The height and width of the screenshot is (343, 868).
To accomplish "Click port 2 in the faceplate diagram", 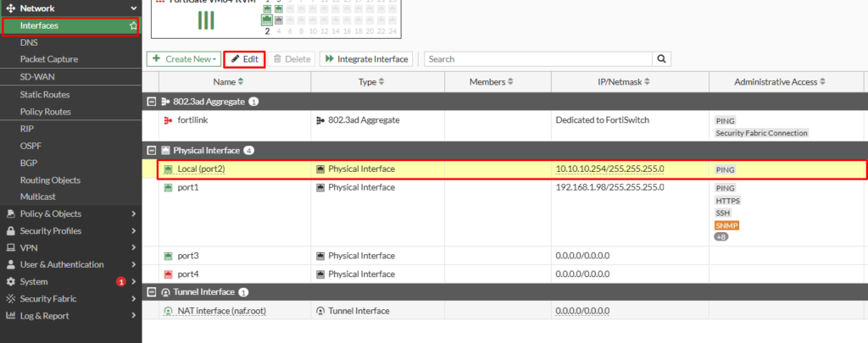I will pyautogui.click(x=267, y=20).
